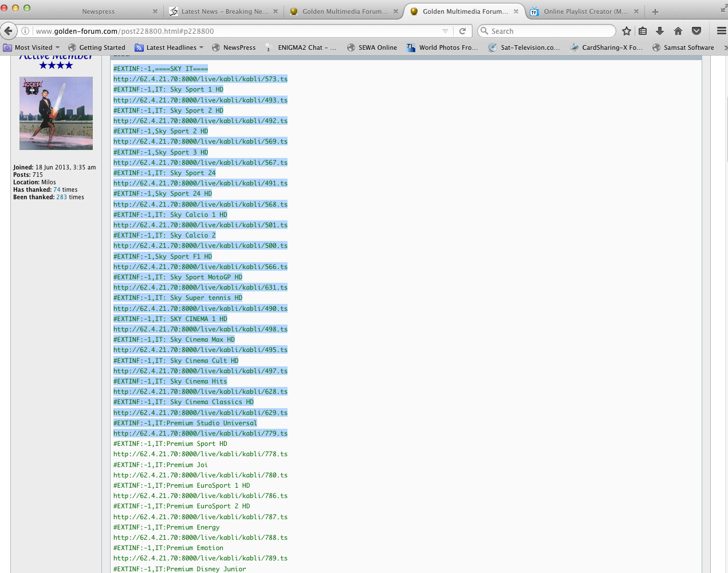Click the '====SKY IT====' playlist header line
The height and width of the screenshot is (573, 728).
pos(160,69)
